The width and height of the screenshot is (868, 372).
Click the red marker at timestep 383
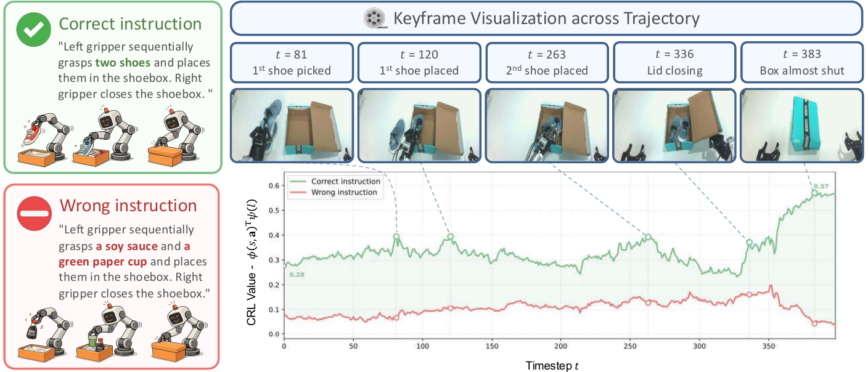(x=814, y=323)
